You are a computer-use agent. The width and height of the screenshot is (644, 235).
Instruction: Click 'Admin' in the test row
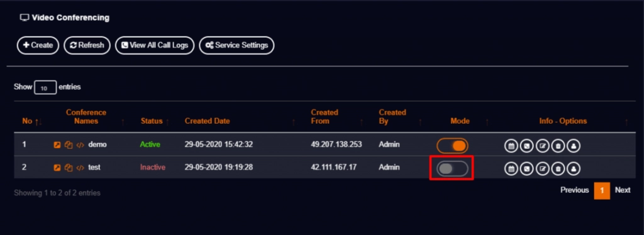[389, 167]
